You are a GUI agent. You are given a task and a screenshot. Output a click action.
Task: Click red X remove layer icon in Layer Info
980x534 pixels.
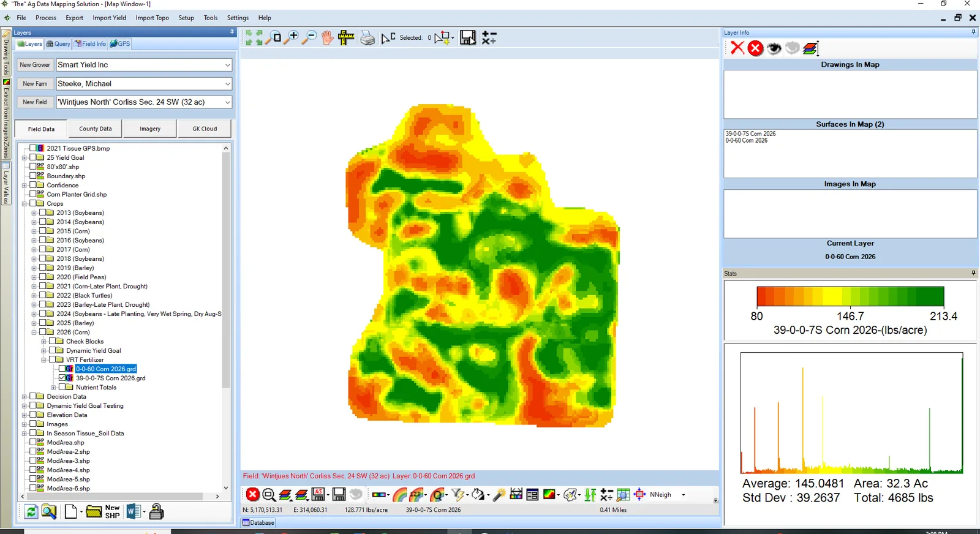(737, 48)
